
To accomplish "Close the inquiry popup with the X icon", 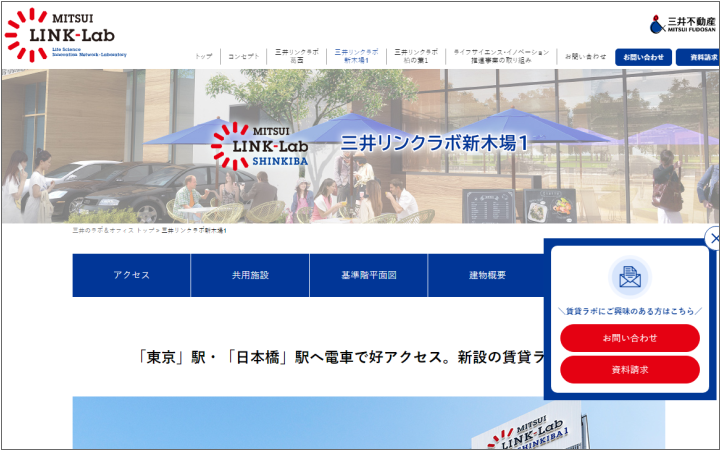I will [x=714, y=238].
